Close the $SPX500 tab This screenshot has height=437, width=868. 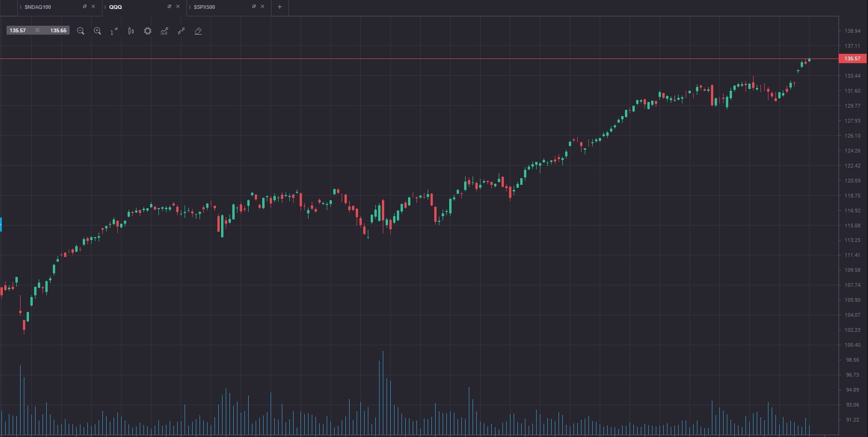(262, 7)
